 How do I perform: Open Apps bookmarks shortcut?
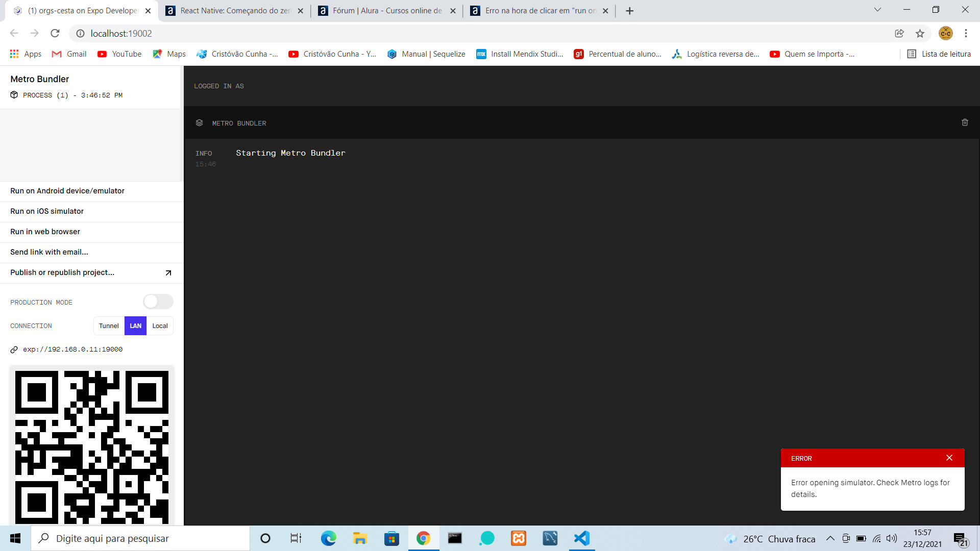[26, 54]
